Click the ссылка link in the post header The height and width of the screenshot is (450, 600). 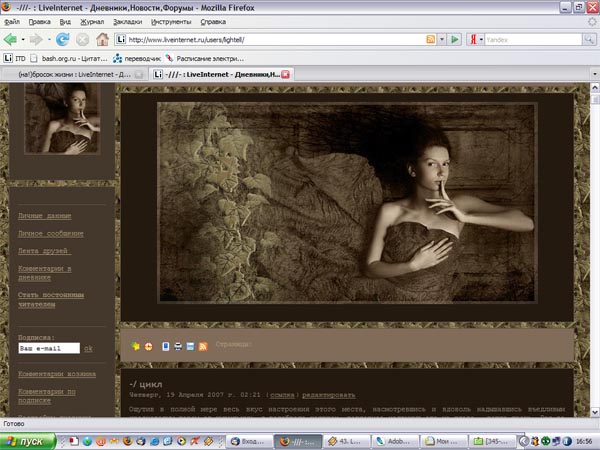tap(282, 395)
